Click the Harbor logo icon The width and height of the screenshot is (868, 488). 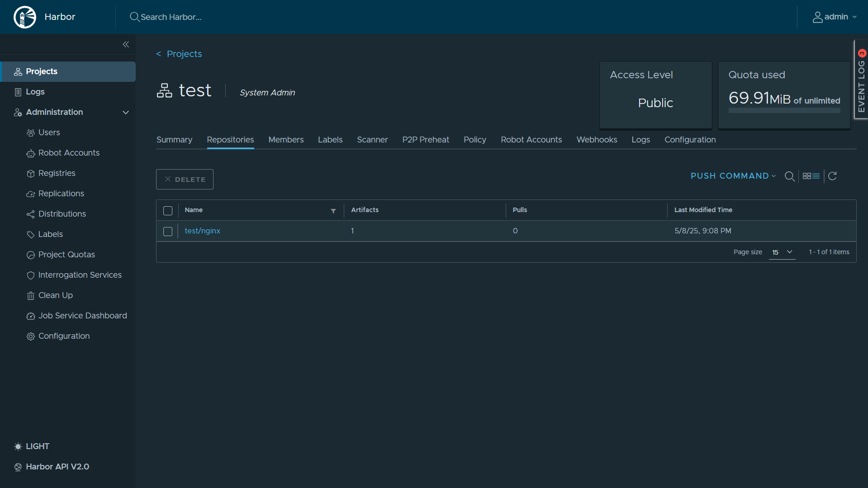pos(25,17)
